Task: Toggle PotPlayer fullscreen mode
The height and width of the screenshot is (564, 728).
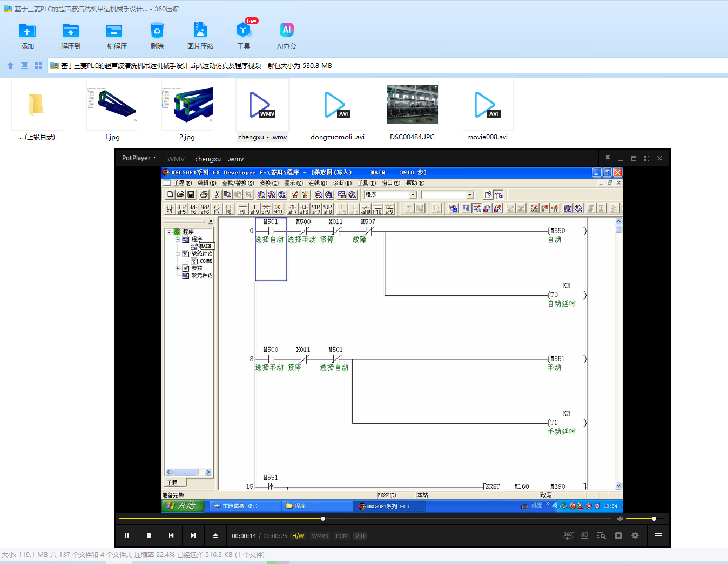Action: tap(646, 159)
